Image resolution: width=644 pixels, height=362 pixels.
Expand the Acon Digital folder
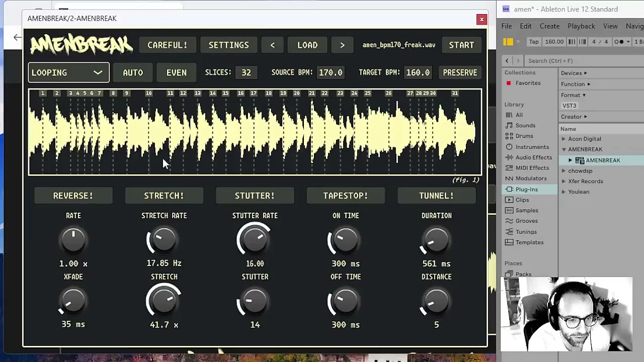(563, 139)
